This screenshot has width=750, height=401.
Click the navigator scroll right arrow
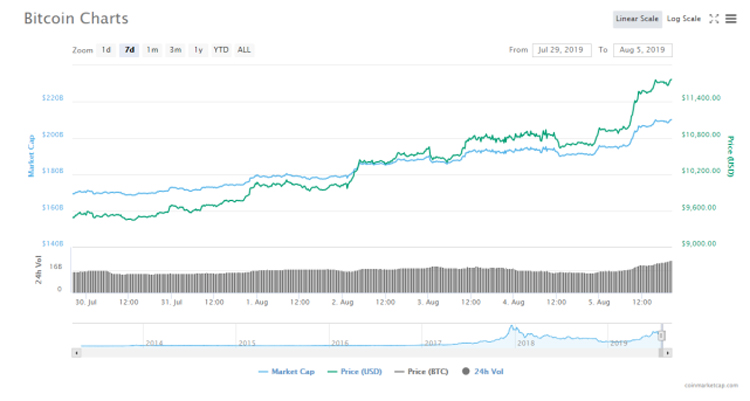point(668,353)
